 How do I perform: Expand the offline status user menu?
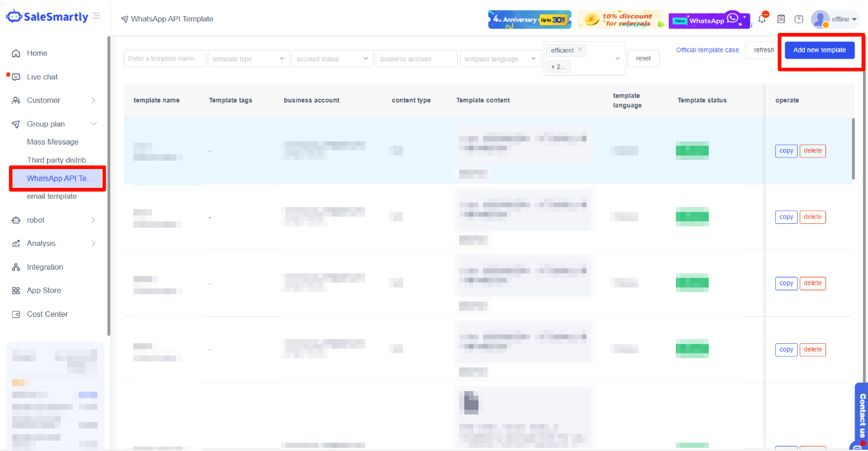click(844, 19)
